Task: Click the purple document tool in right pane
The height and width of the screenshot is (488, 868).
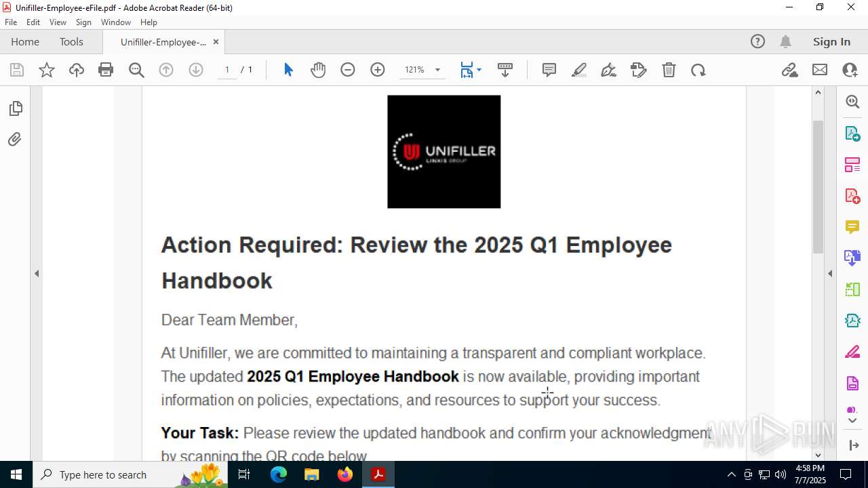Action: point(852,383)
